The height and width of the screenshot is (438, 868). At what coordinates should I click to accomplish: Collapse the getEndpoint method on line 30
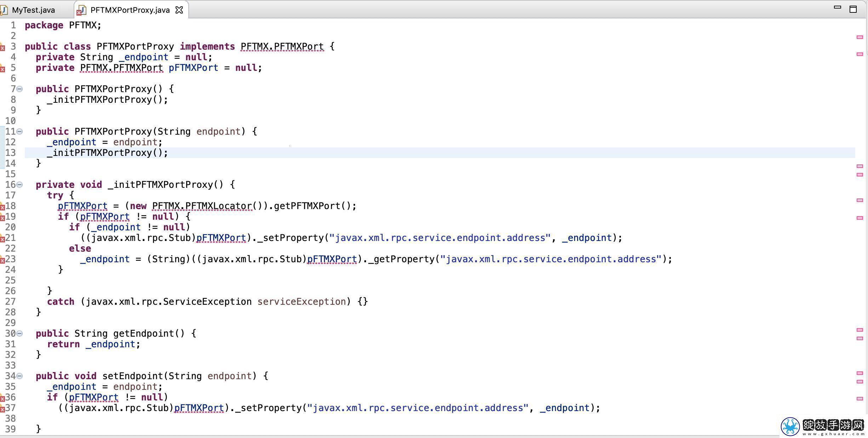coord(20,333)
